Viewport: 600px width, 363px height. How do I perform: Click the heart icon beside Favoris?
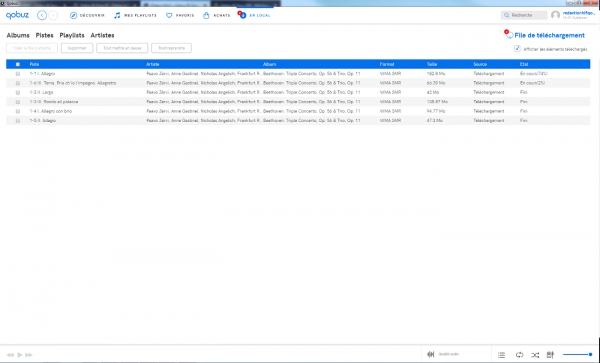[169, 15]
